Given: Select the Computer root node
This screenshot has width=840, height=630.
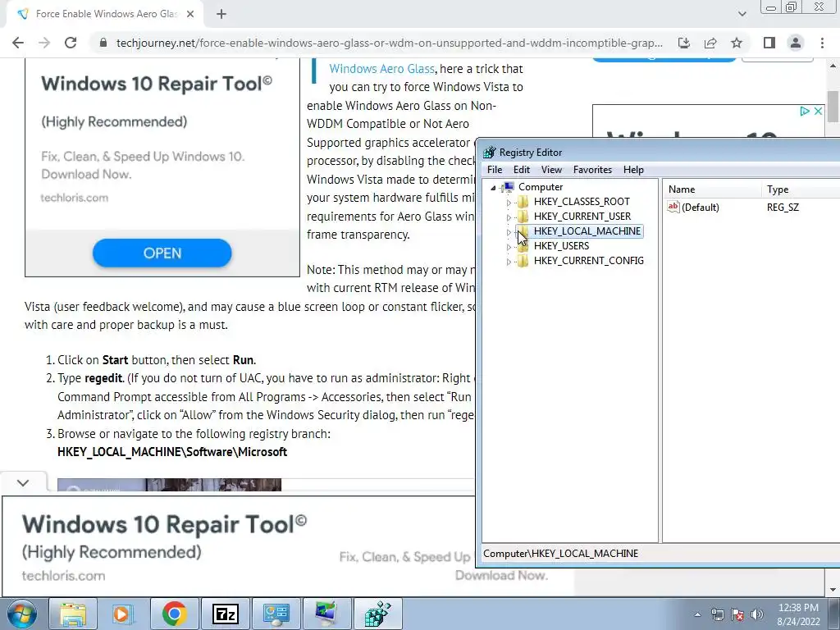Looking at the screenshot, I should coord(540,187).
